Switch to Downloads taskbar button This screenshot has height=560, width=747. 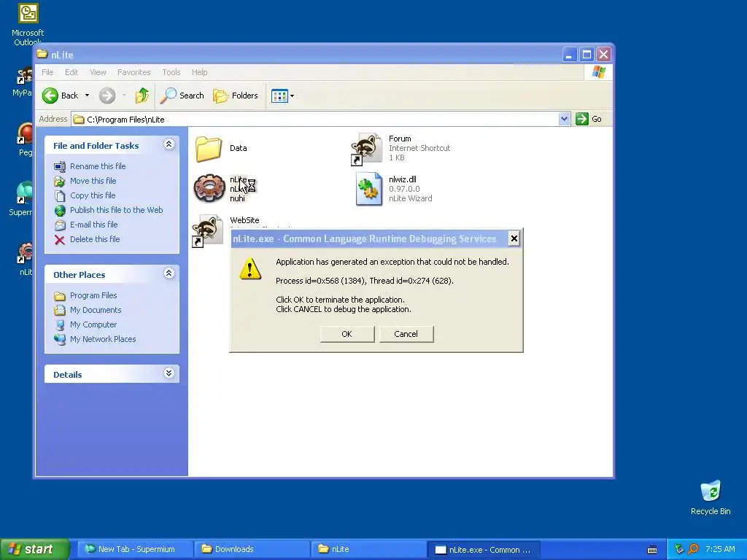coord(252,549)
